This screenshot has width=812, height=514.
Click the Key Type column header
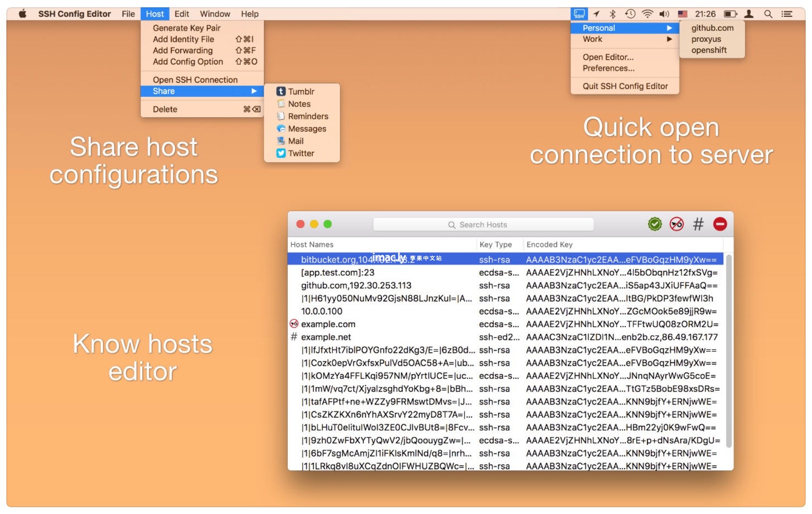500,244
